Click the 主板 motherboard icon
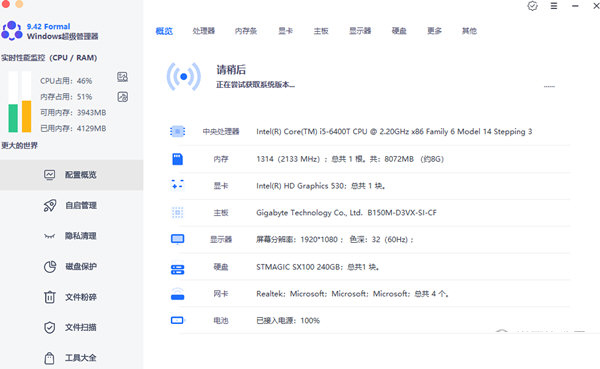600x369 pixels. click(x=178, y=212)
